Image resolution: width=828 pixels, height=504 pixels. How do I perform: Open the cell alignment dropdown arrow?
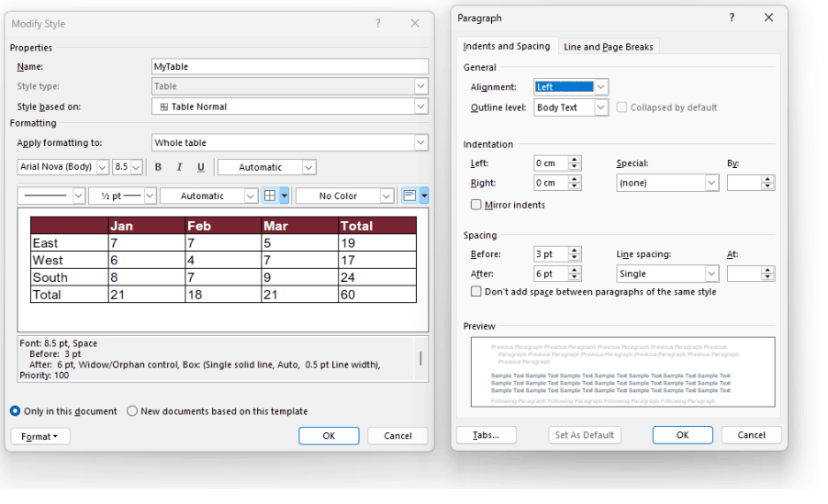point(424,196)
